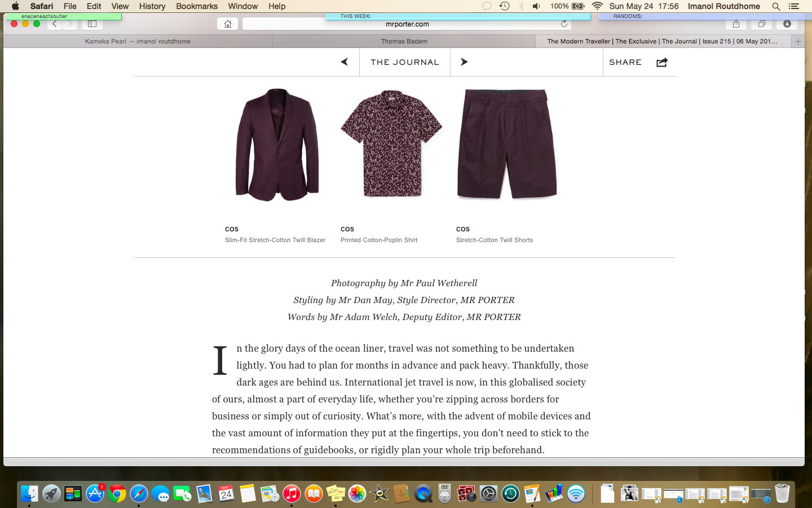Open the Bookmarks menu
812x508 pixels.
[x=197, y=6]
